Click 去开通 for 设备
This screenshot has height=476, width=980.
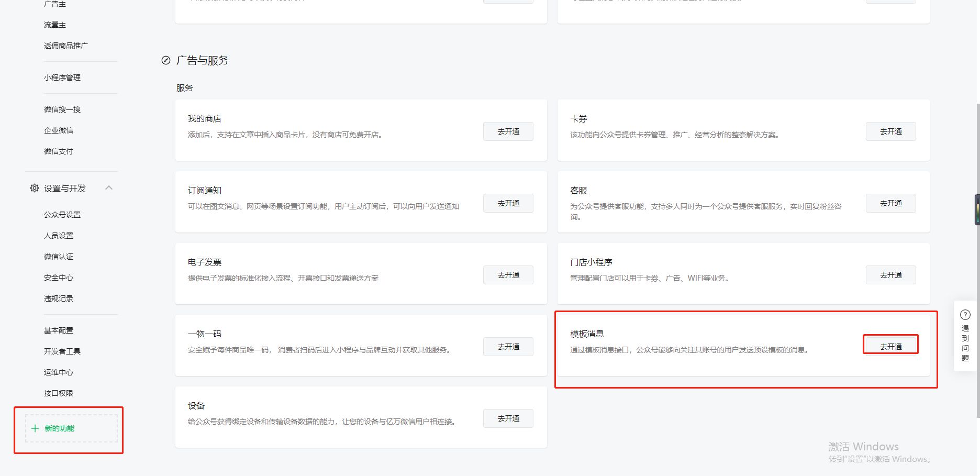(x=507, y=418)
